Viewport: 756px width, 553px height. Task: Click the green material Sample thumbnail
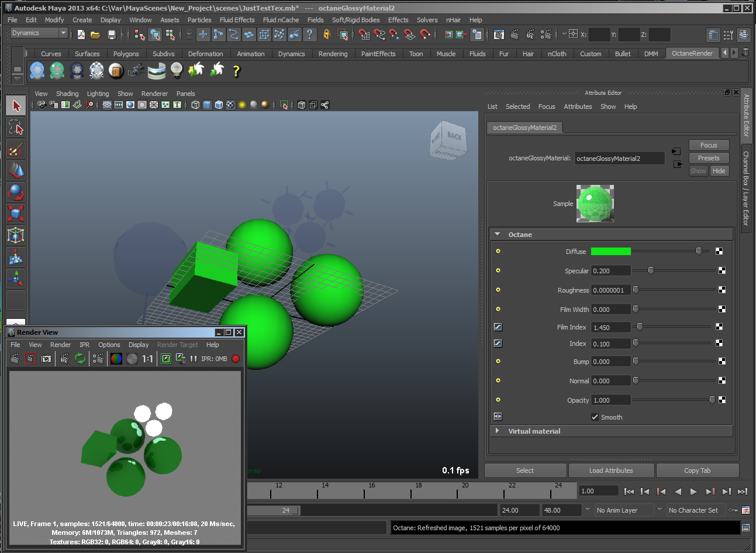595,204
